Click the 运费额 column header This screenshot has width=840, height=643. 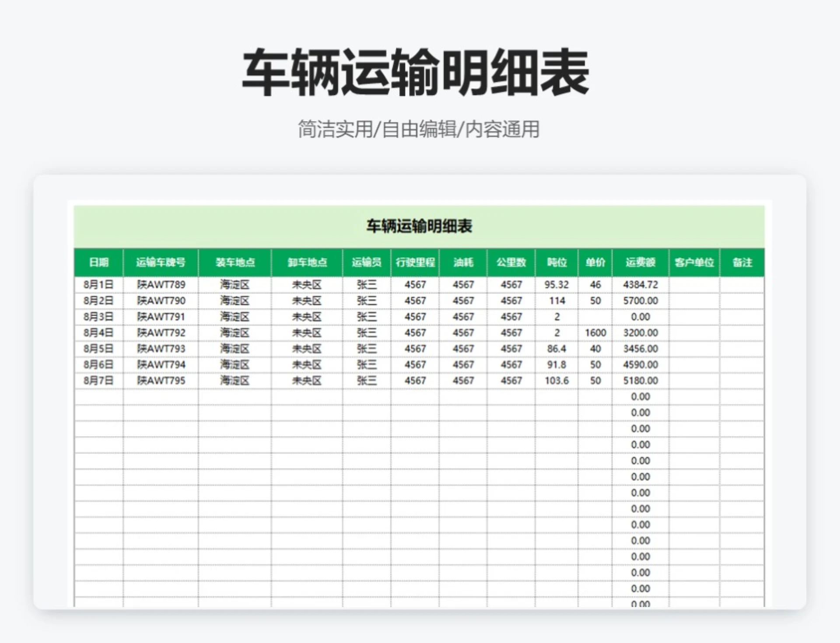pyautogui.click(x=640, y=262)
